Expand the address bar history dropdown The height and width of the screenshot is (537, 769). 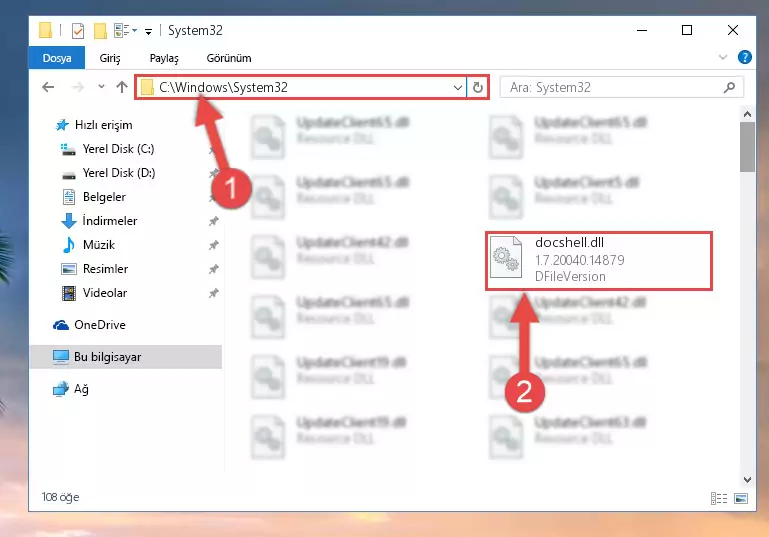(457, 88)
